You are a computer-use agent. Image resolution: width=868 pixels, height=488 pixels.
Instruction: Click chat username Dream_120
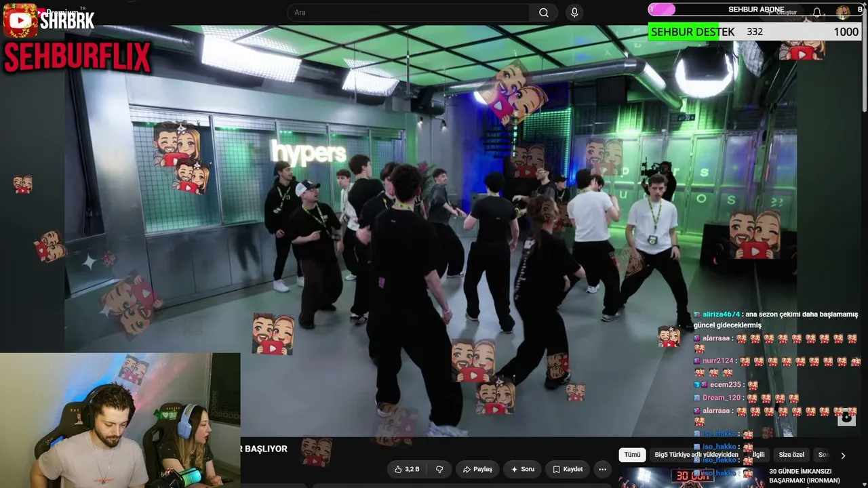(722, 398)
